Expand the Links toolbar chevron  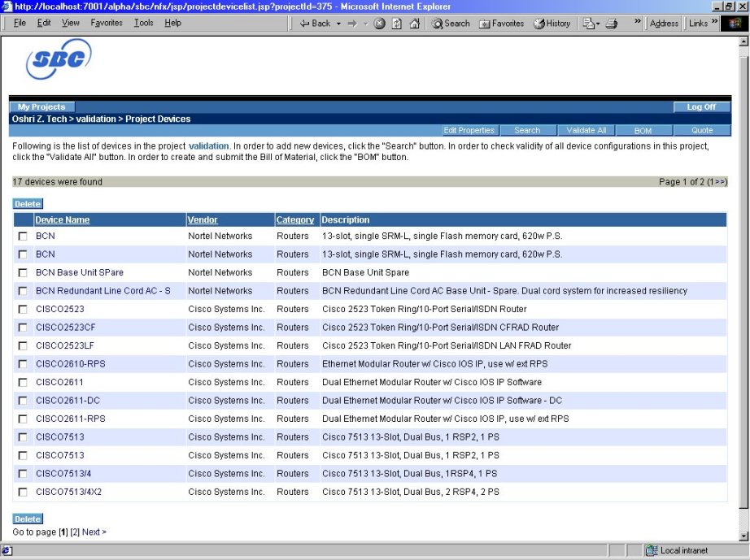(715, 23)
